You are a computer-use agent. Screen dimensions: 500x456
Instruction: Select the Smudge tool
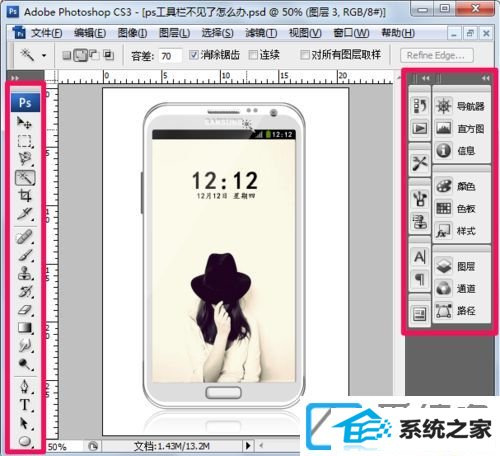25,346
